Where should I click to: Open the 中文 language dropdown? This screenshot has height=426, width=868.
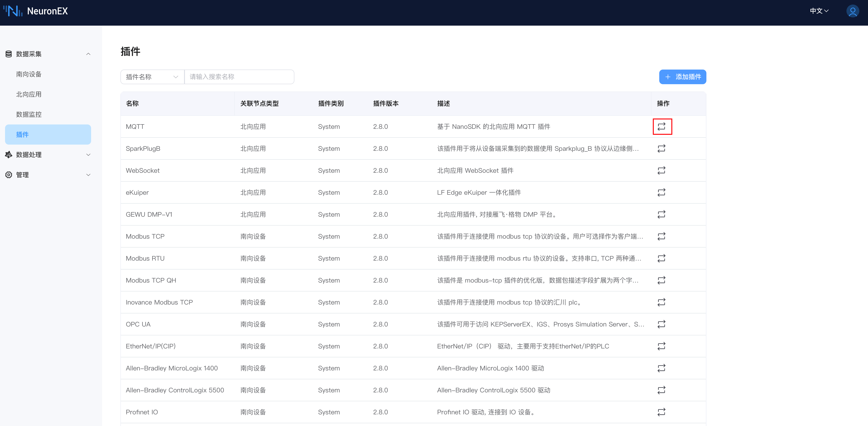[x=819, y=11]
